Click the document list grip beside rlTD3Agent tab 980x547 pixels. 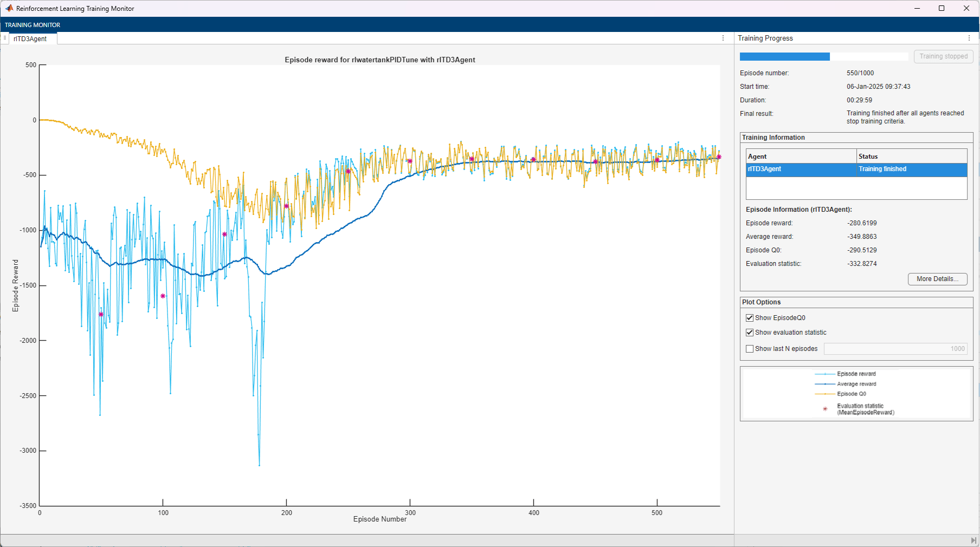point(5,38)
